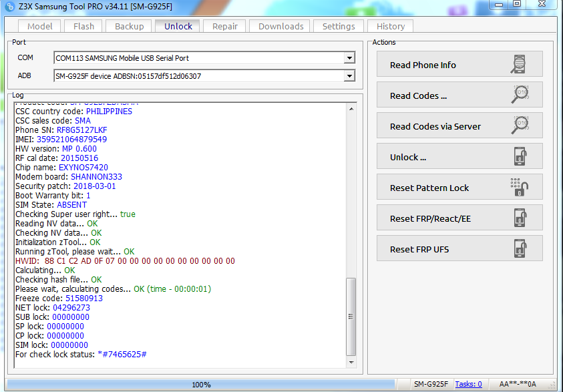Open the Tasks: 0 link
The image size is (563, 392).
pyautogui.click(x=468, y=384)
